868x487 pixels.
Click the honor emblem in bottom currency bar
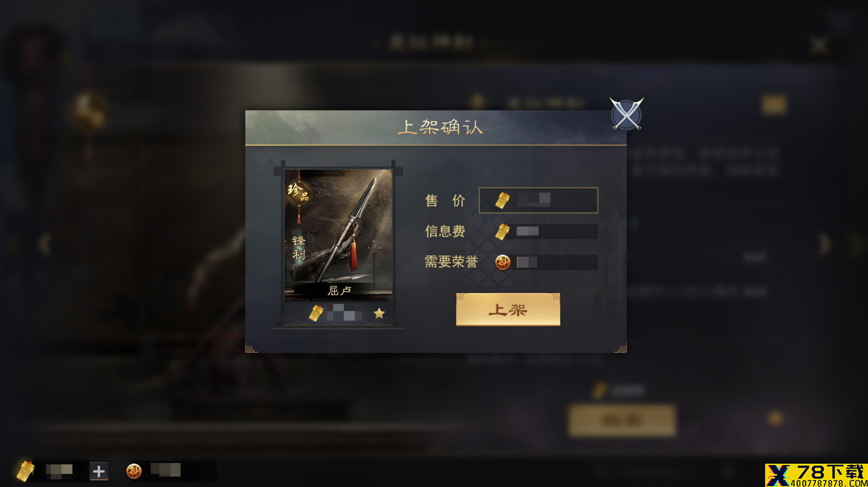click(134, 471)
